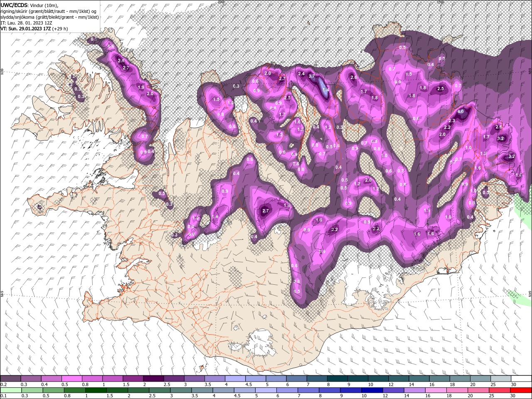This screenshot has width=532, height=399.
Task: Click the 'UWC/ECDS: Vindur (10m)' title text
Action: [30, 5]
